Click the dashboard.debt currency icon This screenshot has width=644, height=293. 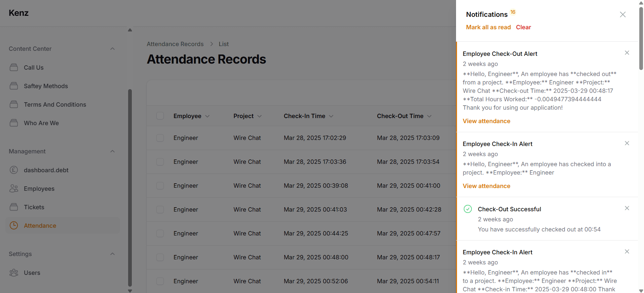[14, 170]
